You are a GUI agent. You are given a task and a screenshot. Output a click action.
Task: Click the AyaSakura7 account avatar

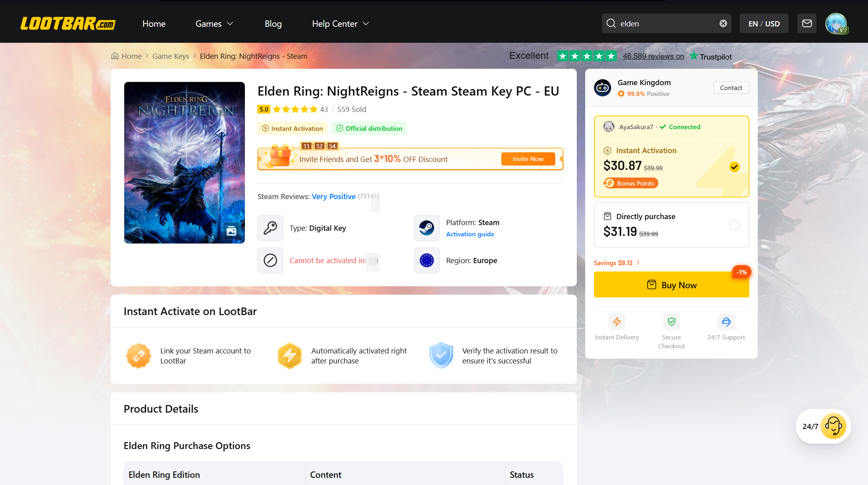coord(609,127)
